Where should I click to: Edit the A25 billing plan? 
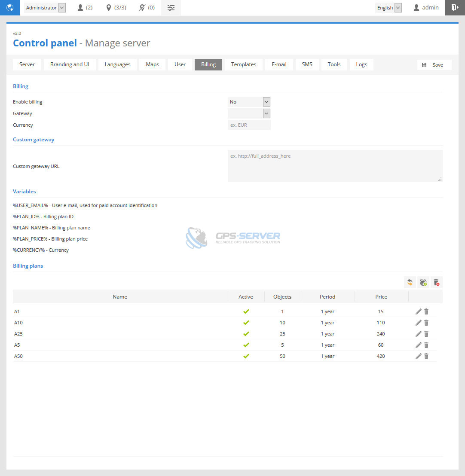(x=419, y=334)
